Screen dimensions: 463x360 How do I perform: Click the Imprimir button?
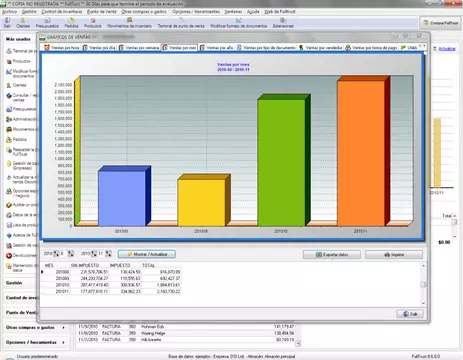tap(394, 255)
